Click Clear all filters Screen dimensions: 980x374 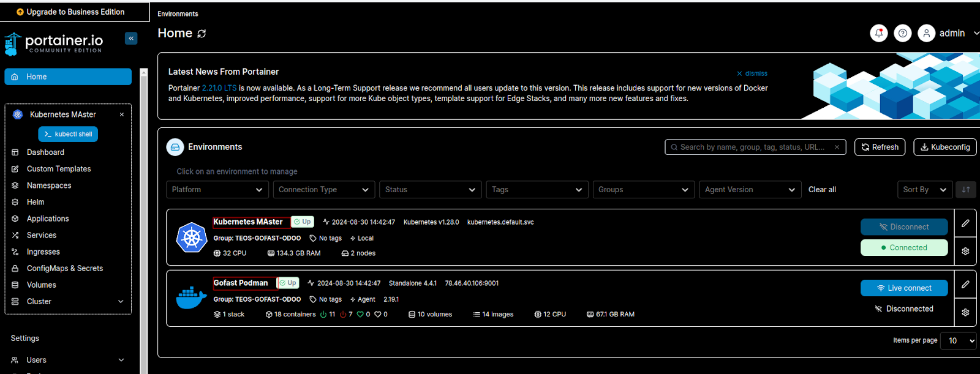pyautogui.click(x=822, y=190)
